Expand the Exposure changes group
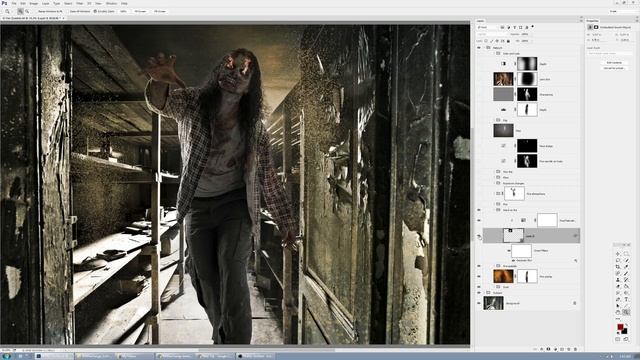The image size is (640, 360). coord(494,183)
